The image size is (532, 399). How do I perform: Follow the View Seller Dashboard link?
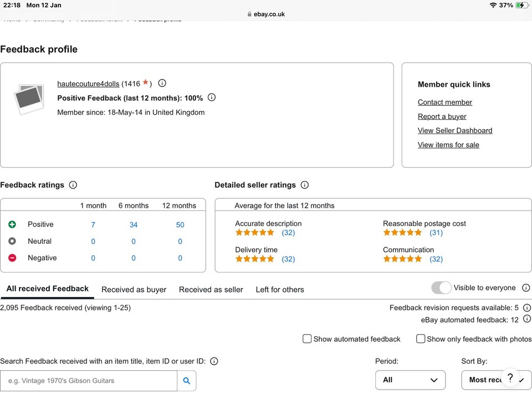[454, 130]
